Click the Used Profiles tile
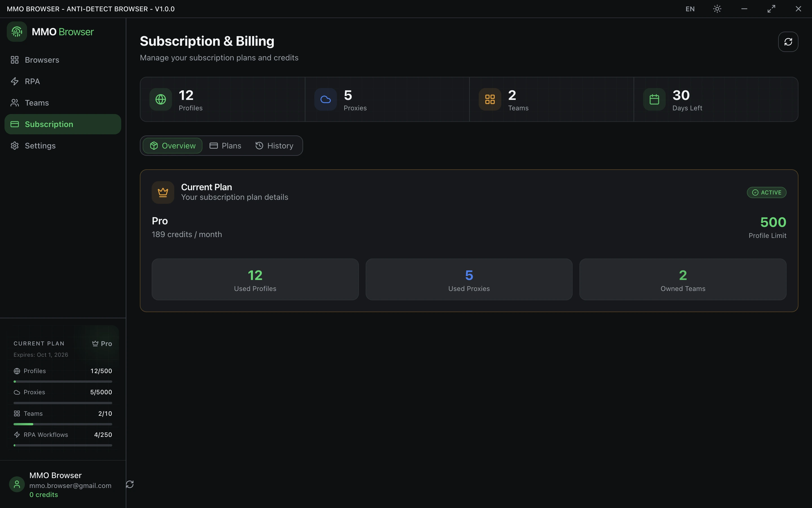This screenshot has width=812, height=508. 255,279
